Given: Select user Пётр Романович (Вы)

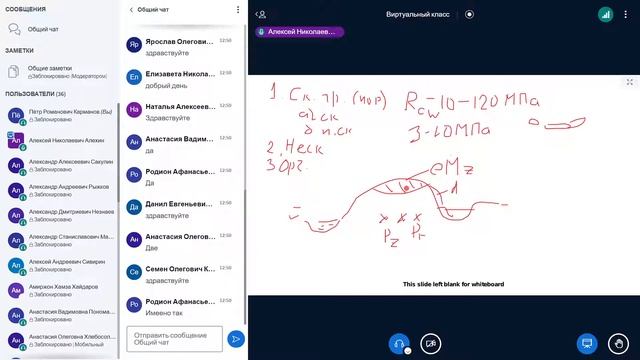Looking at the screenshot, I should tap(61, 115).
